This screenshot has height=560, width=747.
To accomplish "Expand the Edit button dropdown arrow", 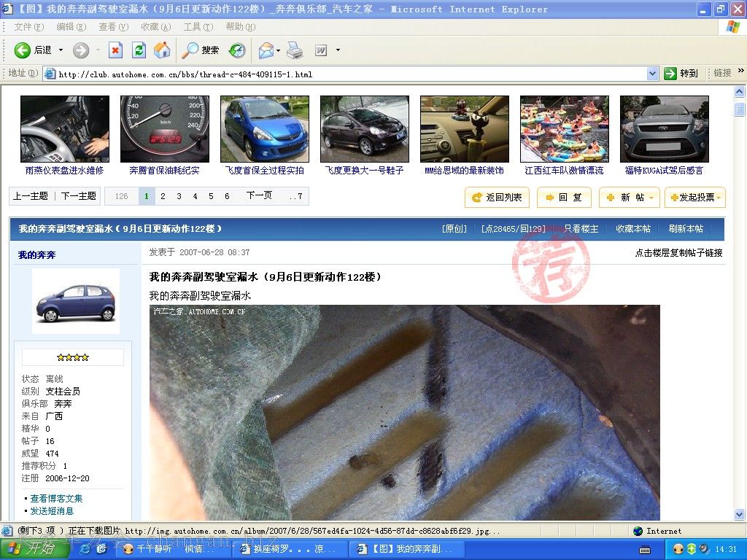I will tap(338, 50).
